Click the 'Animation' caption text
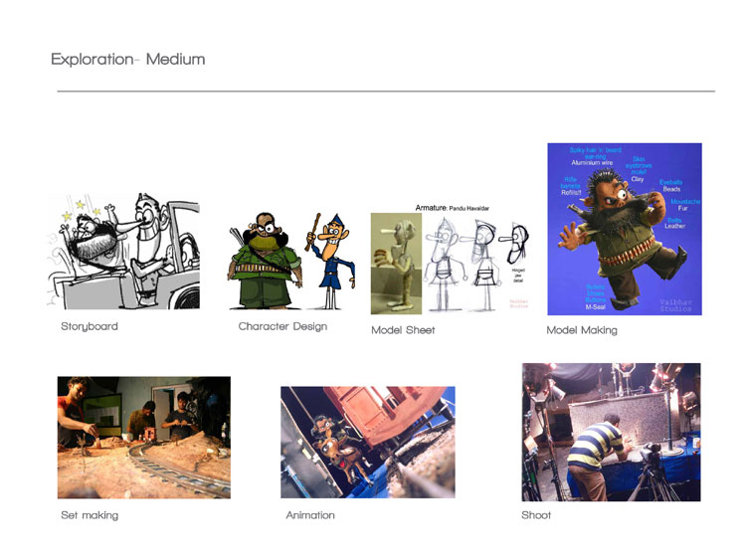 click(x=310, y=515)
